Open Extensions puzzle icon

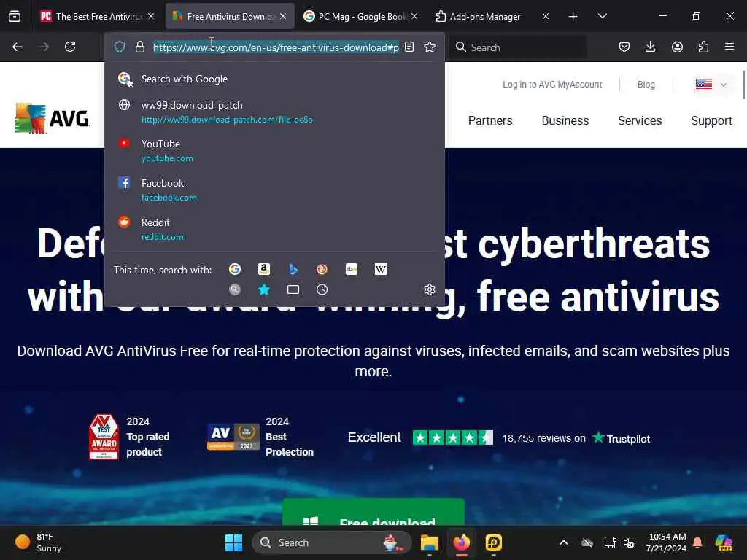click(x=703, y=47)
